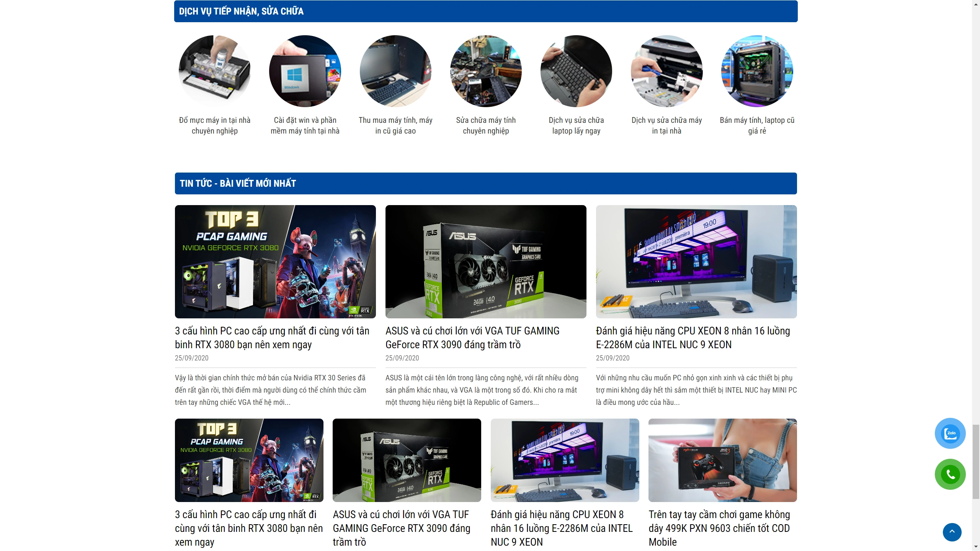Open the laptop repair service circle image
The width and height of the screenshot is (980, 551).
(576, 71)
